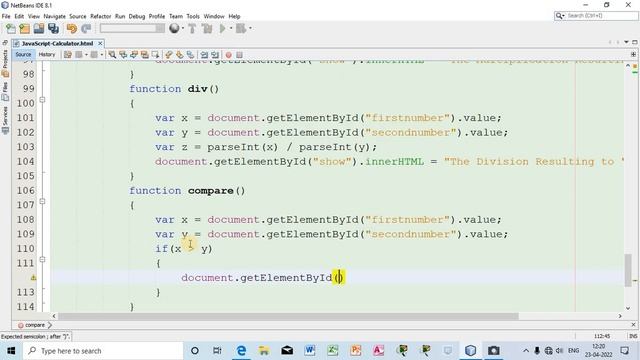Close the JavaScript-Calculator.html tab
Screen dimensions: 640x360
click(100, 43)
